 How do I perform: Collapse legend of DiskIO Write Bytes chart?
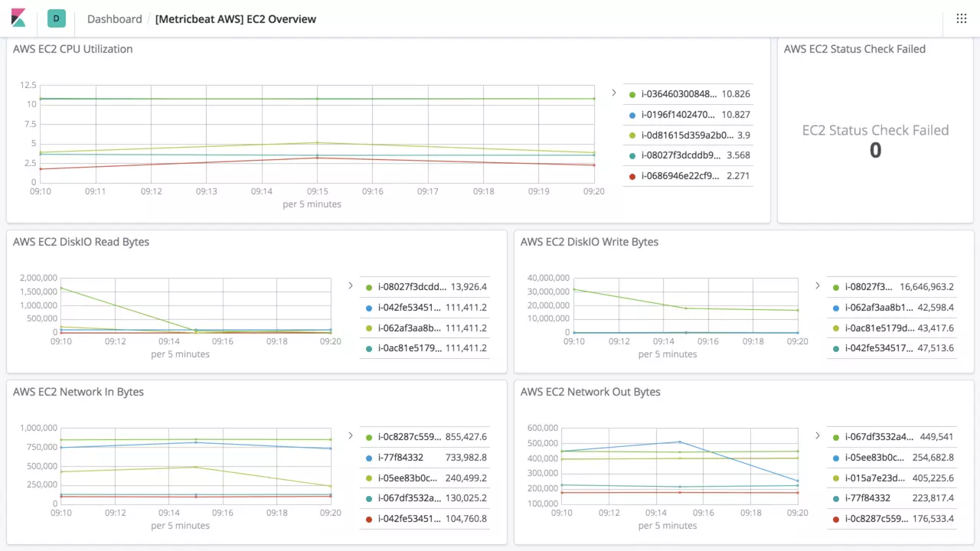tap(817, 285)
